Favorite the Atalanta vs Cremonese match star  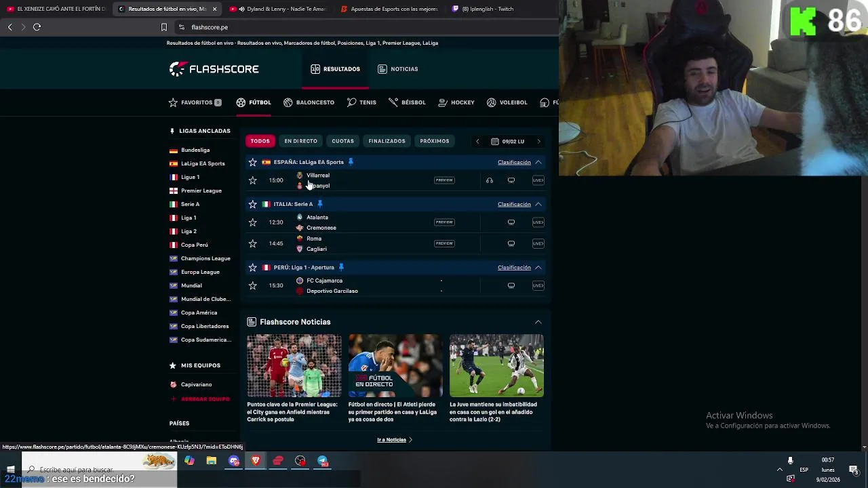pos(253,222)
